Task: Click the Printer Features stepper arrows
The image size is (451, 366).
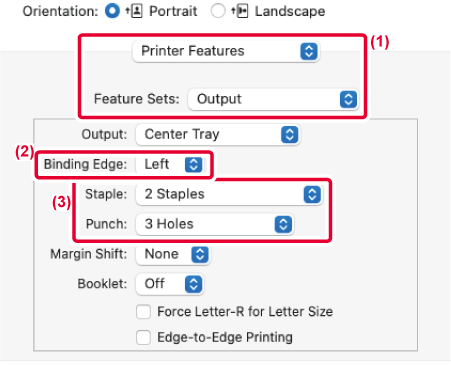Action: coord(309,51)
